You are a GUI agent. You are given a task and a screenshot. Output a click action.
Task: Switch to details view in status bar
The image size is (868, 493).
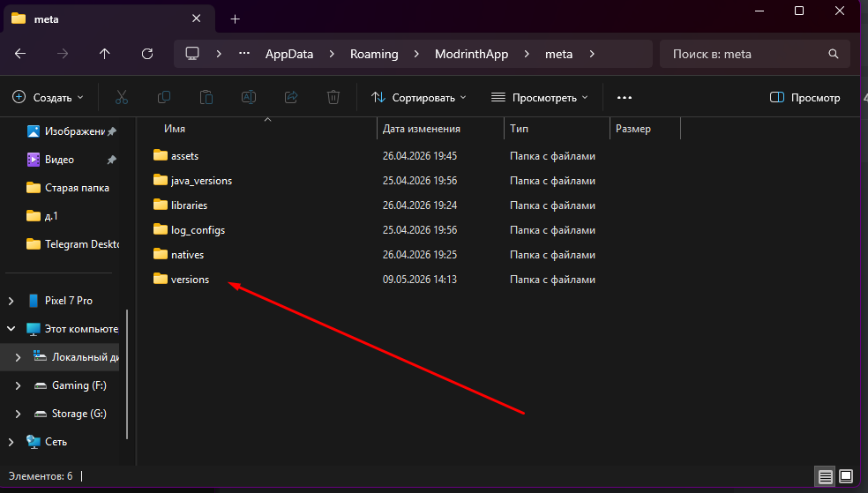[825, 476]
